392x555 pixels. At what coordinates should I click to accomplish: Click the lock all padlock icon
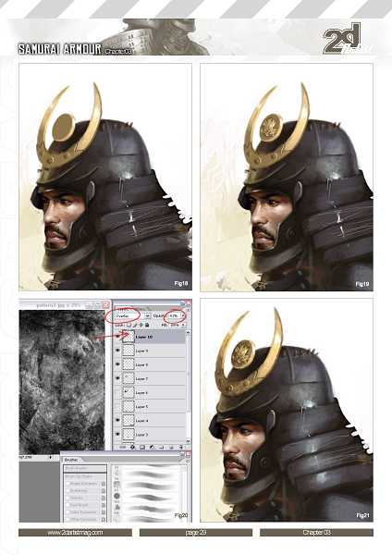[x=147, y=325]
